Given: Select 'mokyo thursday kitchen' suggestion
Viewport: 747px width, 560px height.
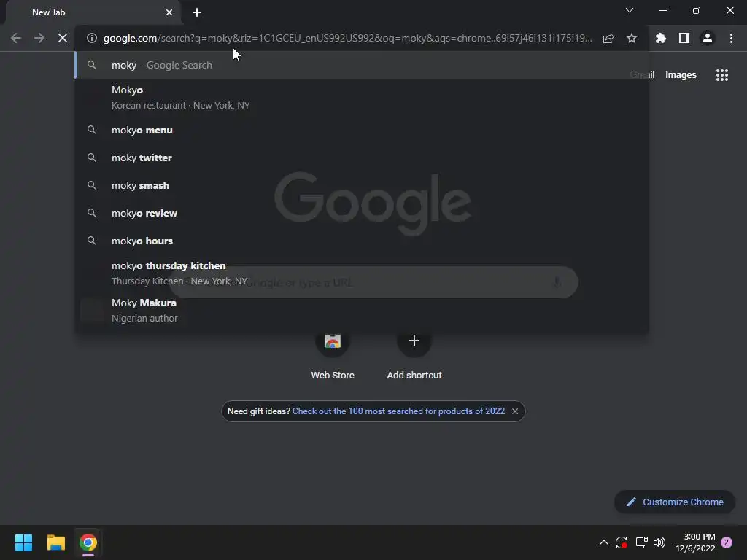Looking at the screenshot, I should point(362,273).
